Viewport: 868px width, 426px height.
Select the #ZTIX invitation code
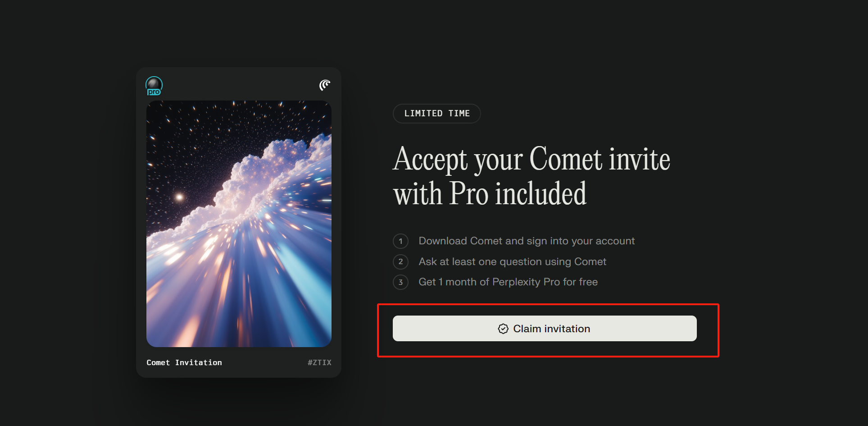coord(319,362)
